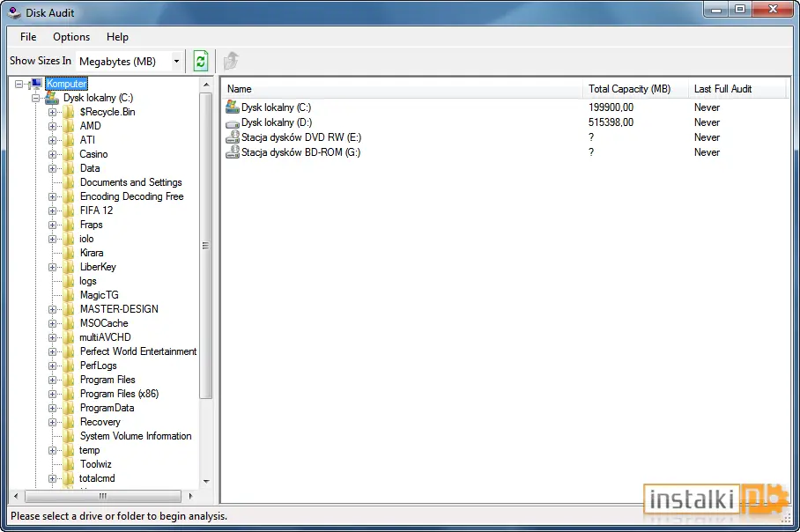Open the Options menu

[71, 37]
